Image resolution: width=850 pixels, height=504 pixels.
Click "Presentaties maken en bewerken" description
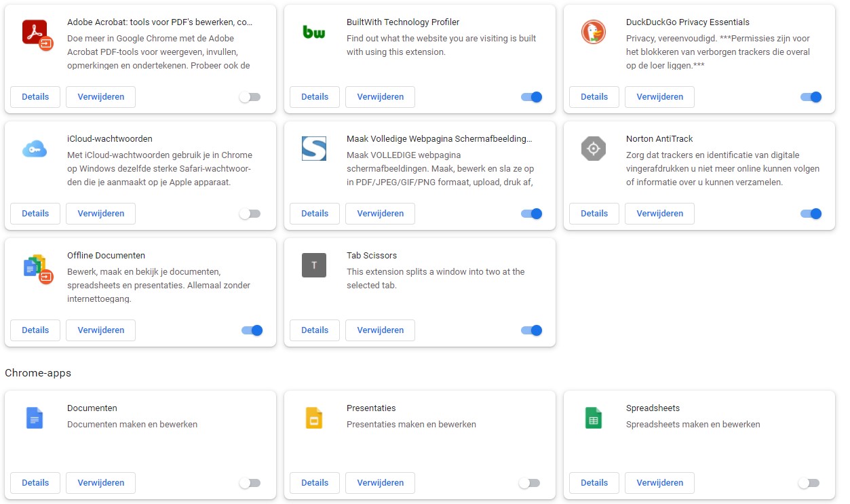point(411,425)
